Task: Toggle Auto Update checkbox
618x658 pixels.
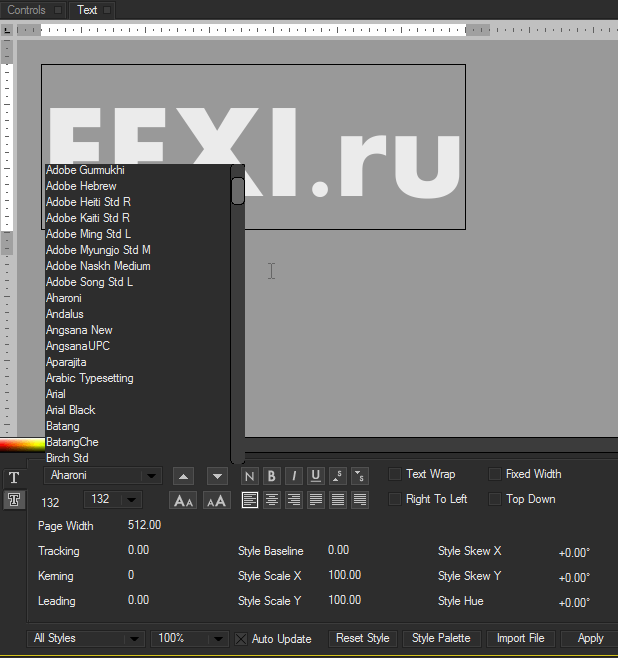Action: point(241,639)
